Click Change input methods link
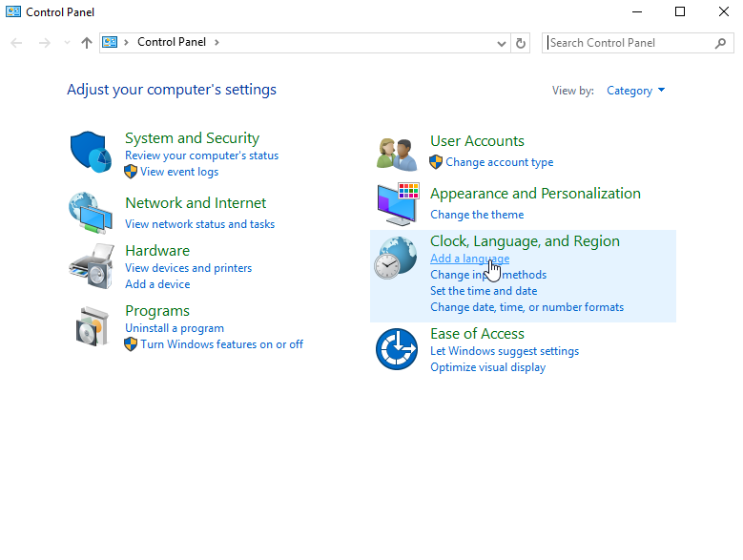 pyautogui.click(x=488, y=275)
